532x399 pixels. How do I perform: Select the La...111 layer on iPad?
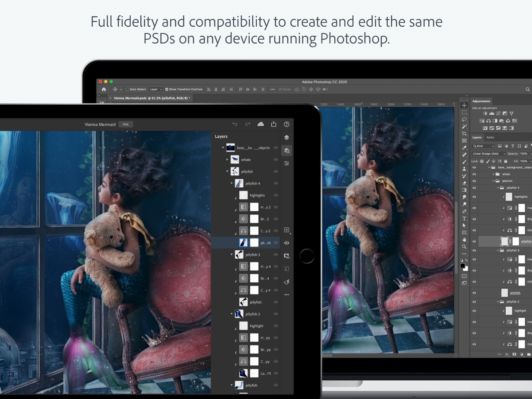pos(245,373)
